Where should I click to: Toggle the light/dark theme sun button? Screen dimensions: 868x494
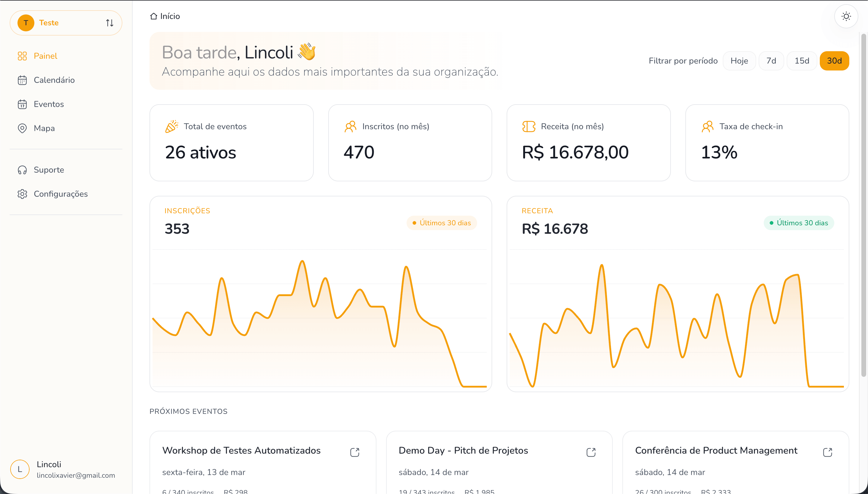pyautogui.click(x=846, y=16)
